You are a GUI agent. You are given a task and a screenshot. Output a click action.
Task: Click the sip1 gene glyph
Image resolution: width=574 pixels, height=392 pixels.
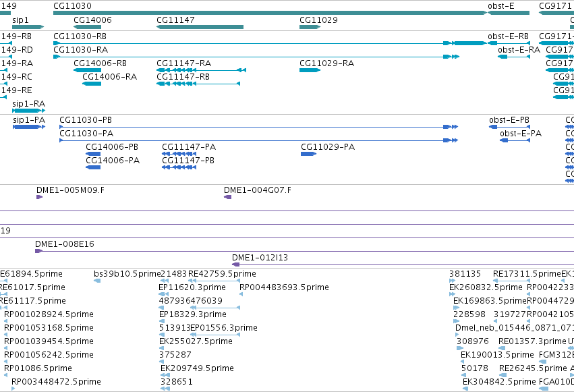[x=28, y=27]
